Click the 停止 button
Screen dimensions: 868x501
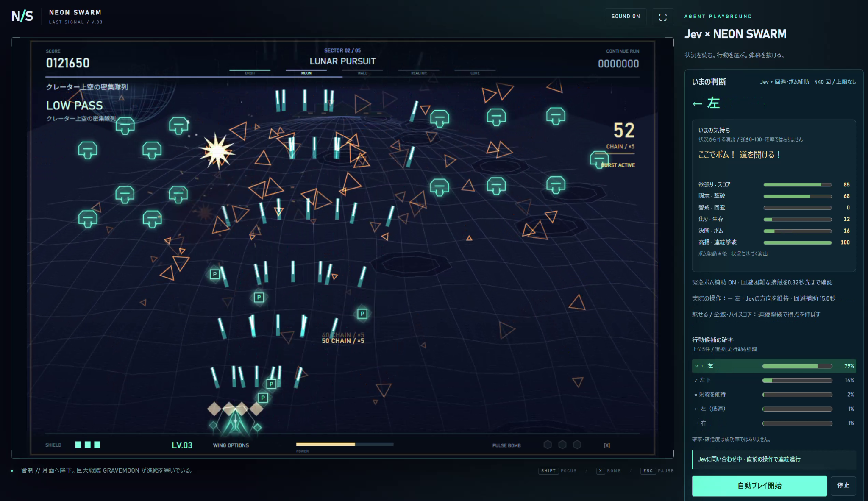click(x=843, y=486)
